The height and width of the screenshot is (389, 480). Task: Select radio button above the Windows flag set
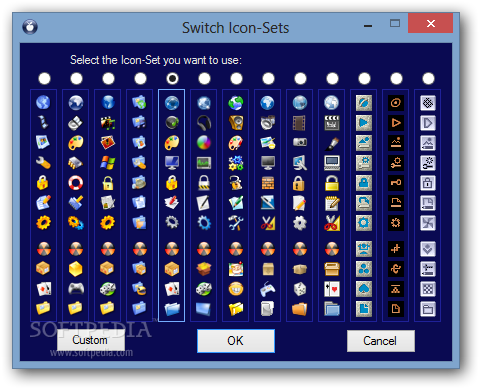(108, 79)
